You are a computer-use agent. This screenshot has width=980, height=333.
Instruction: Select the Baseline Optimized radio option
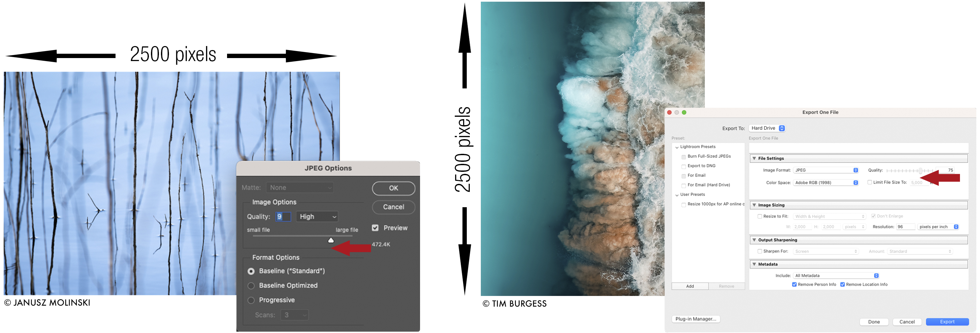pyautogui.click(x=251, y=286)
